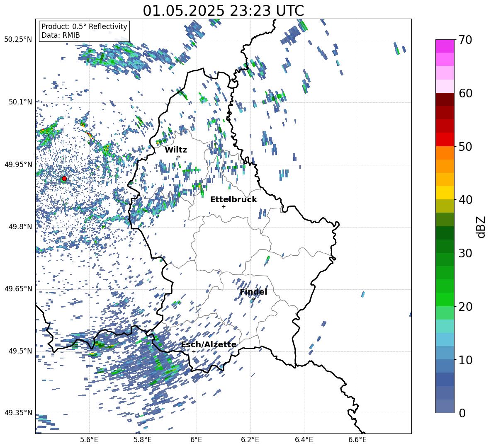Click the 6°E longitude label
Viewport: 491px width, 448px height.
(x=196, y=440)
